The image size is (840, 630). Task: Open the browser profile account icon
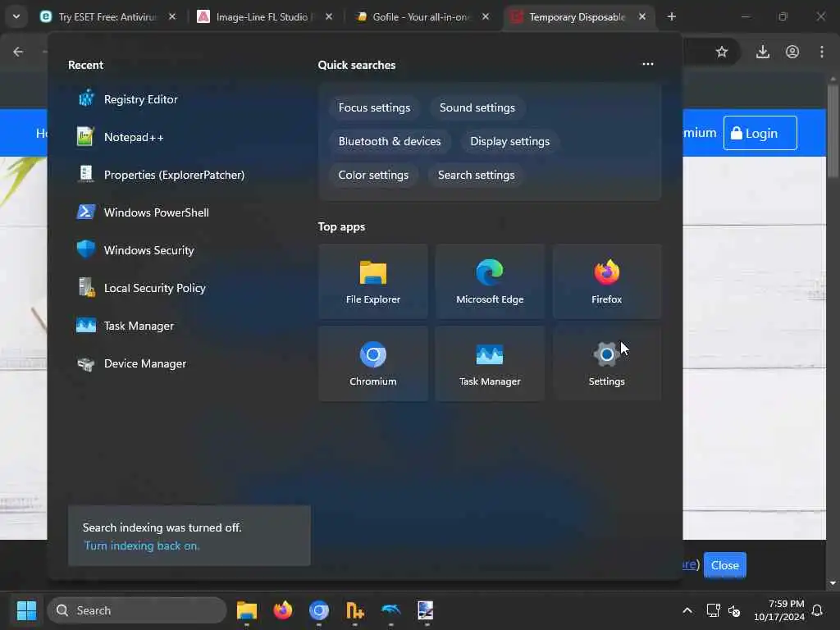792,52
